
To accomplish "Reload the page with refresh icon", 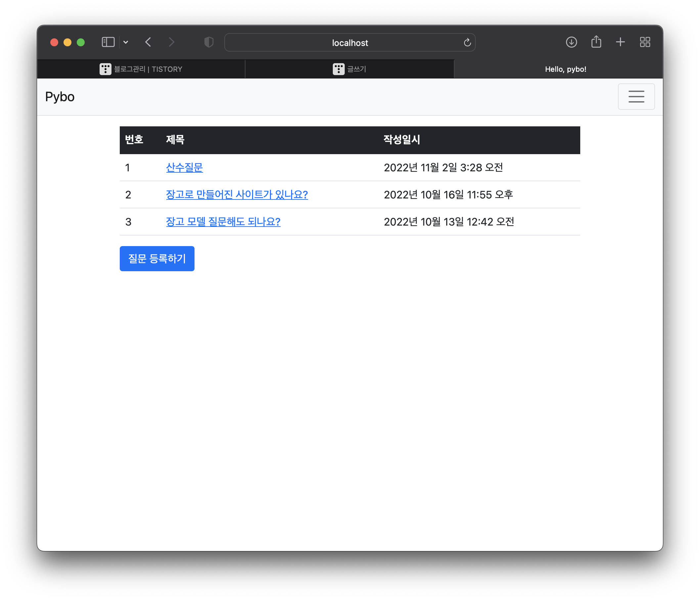I will tap(467, 43).
